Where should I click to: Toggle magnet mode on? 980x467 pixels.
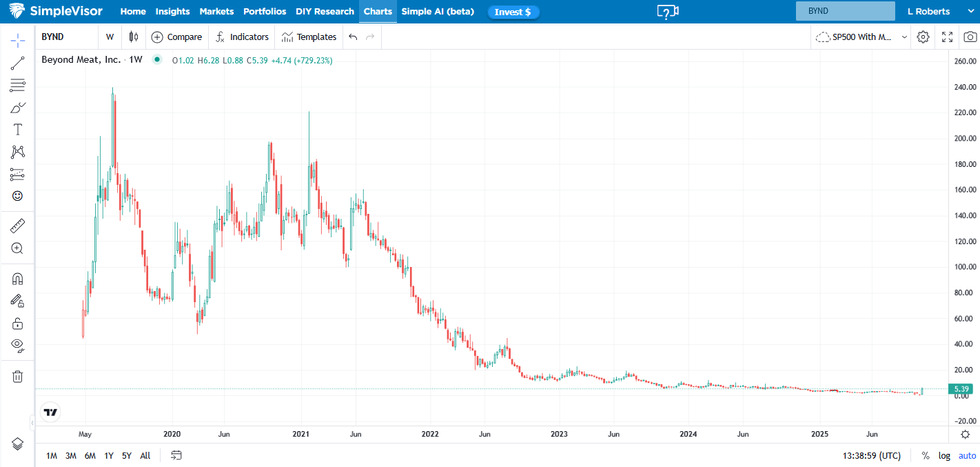tap(18, 279)
